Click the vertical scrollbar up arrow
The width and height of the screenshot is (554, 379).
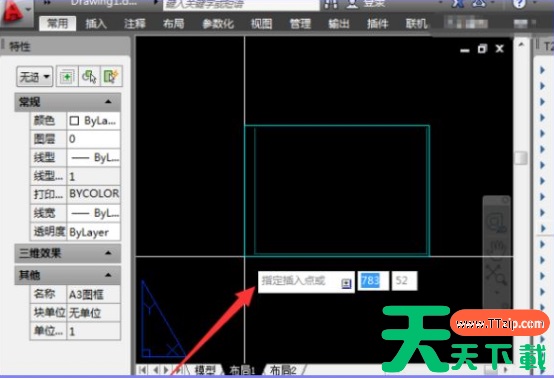(521, 45)
